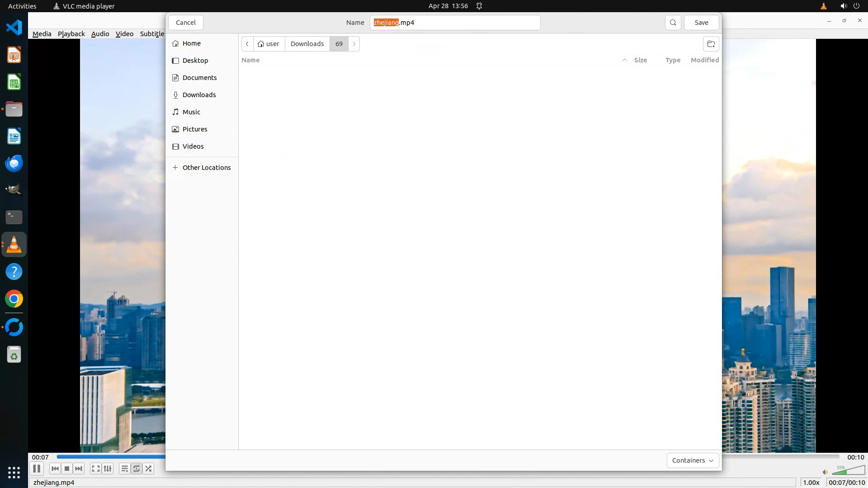The image size is (868, 488).
Task: Open Containers file type dropdown
Action: tap(692, 460)
